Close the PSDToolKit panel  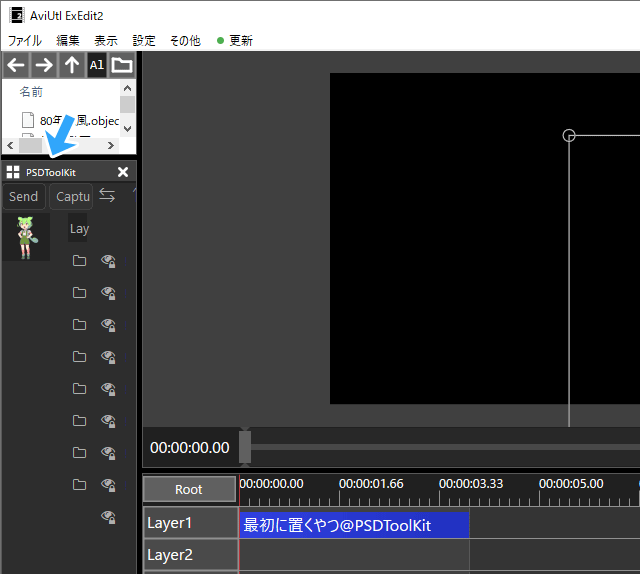(123, 172)
